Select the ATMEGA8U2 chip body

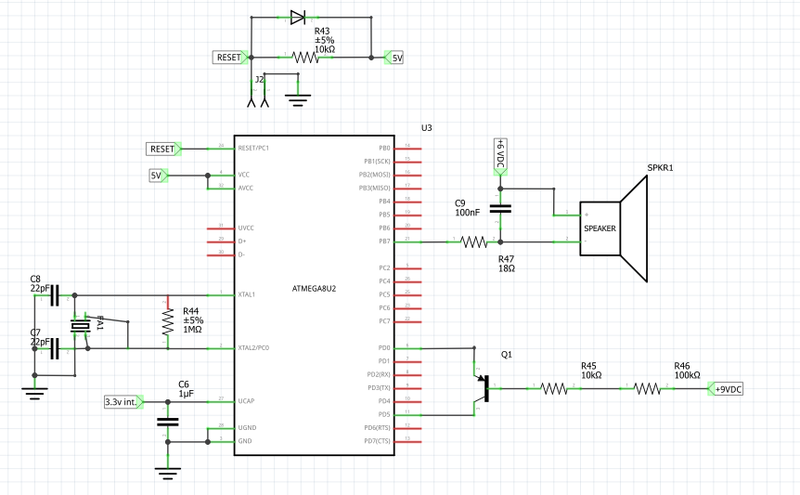(x=314, y=295)
